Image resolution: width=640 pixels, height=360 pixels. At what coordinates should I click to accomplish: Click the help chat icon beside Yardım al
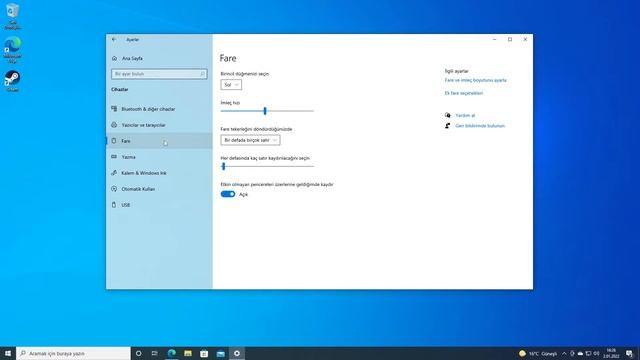pos(448,115)
